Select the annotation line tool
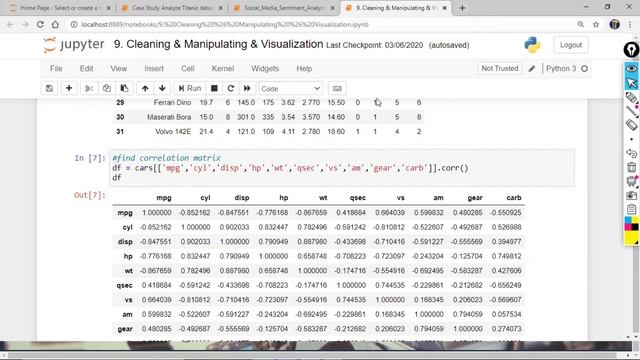 [631, 111]
